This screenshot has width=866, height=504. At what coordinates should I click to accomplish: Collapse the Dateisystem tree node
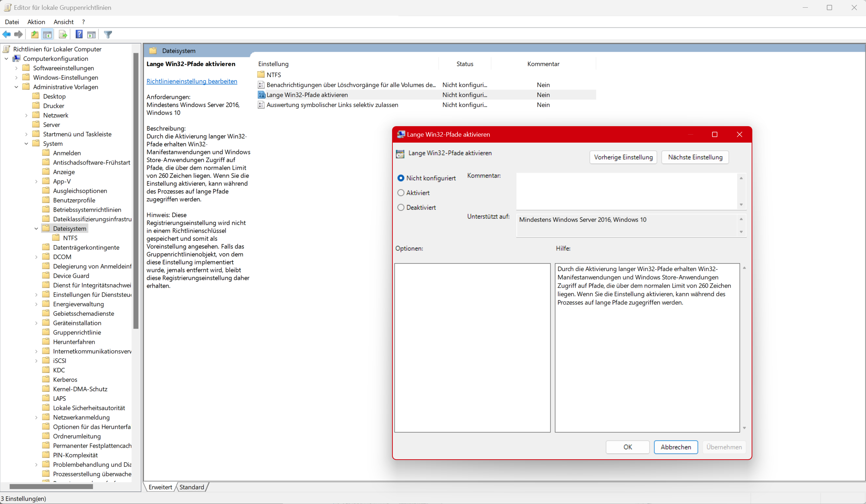(36, 229)
